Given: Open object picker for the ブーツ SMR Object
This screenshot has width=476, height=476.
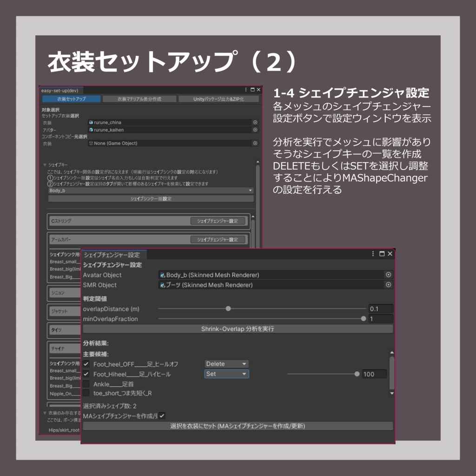Looking at the screenshot, I should [389, 285].
